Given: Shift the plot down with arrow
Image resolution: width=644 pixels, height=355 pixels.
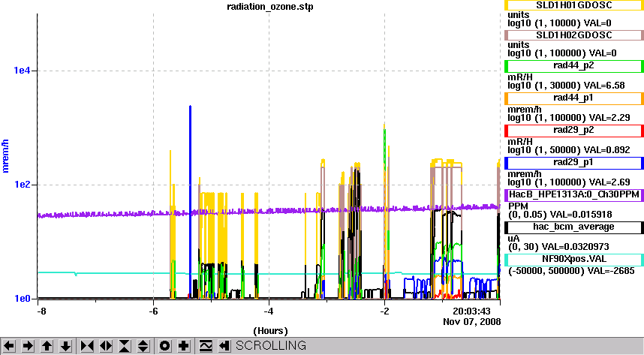Looking at the screenshot, I should click(66, 346).
